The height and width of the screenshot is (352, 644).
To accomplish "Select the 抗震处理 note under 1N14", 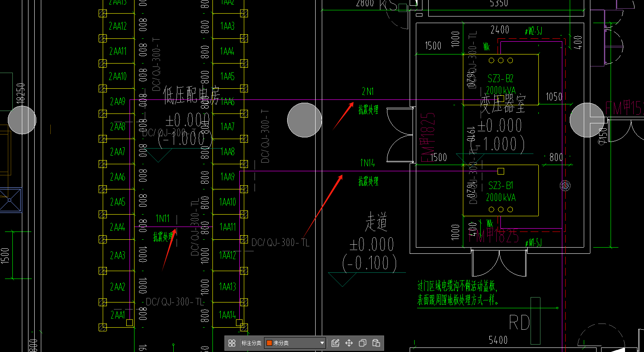I will click(368, 181).
